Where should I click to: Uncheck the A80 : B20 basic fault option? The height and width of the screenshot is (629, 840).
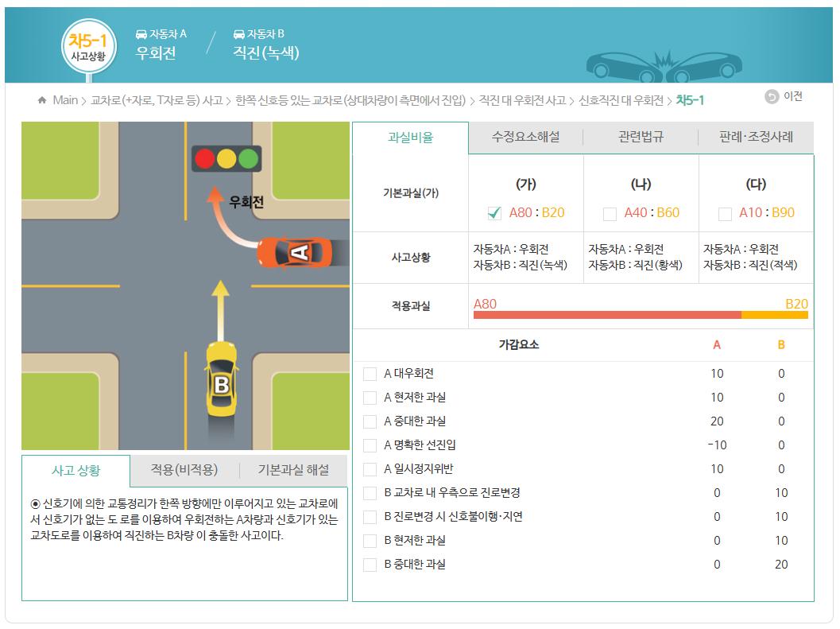click(x=494, y=213)
